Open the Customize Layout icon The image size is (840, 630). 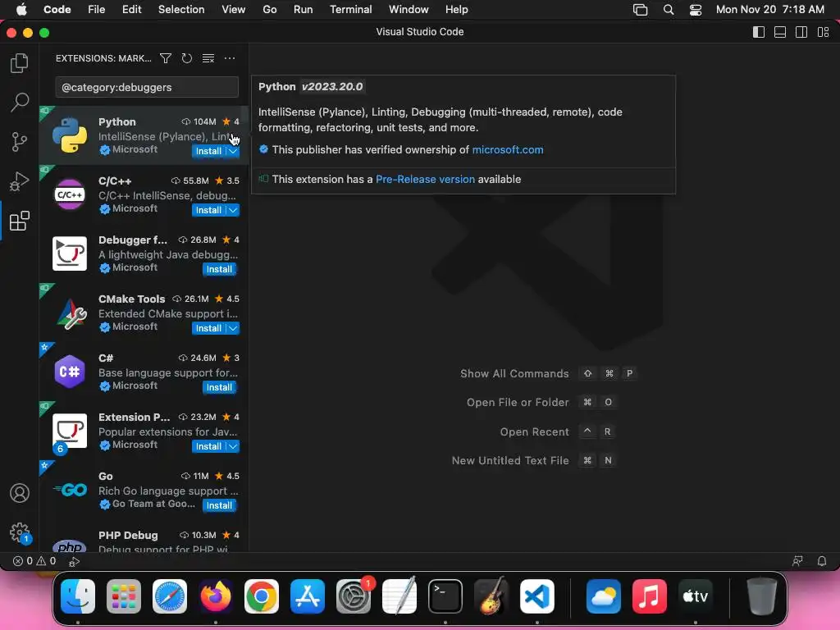(823, 32)
